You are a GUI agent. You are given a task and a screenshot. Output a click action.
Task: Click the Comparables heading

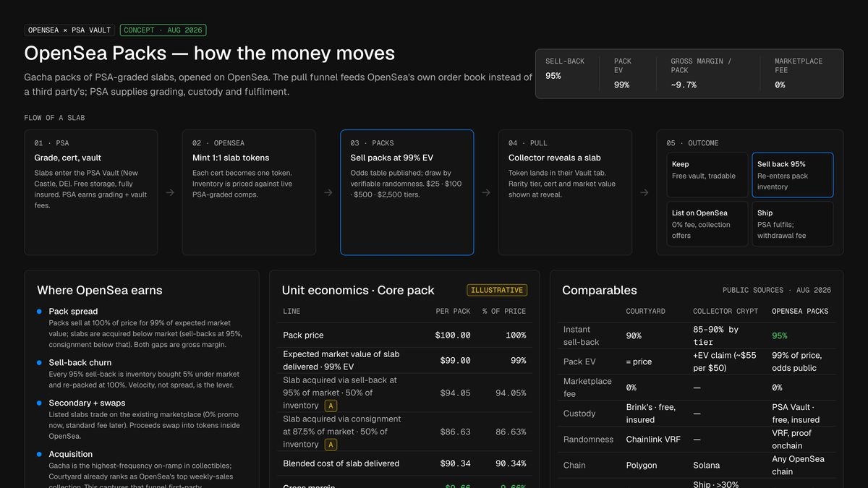point(600,290)
